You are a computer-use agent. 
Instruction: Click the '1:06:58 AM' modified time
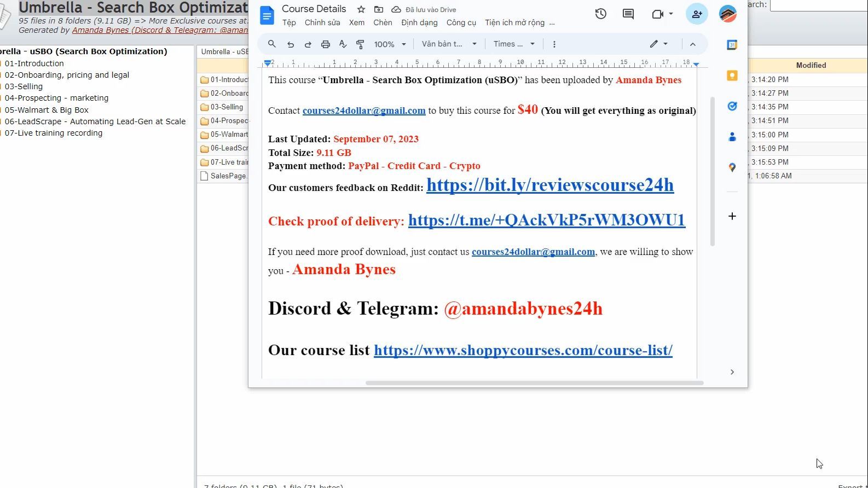click(x=773, y=176)
